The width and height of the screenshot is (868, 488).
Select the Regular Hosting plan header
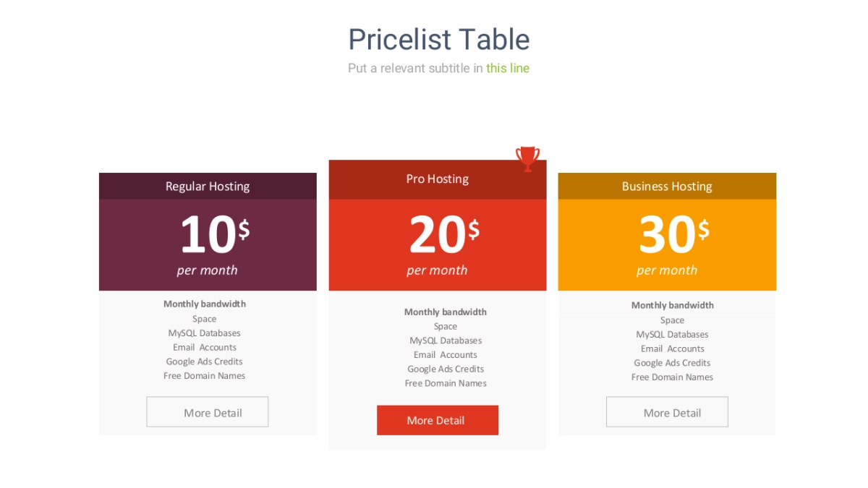tap(208, 187)
